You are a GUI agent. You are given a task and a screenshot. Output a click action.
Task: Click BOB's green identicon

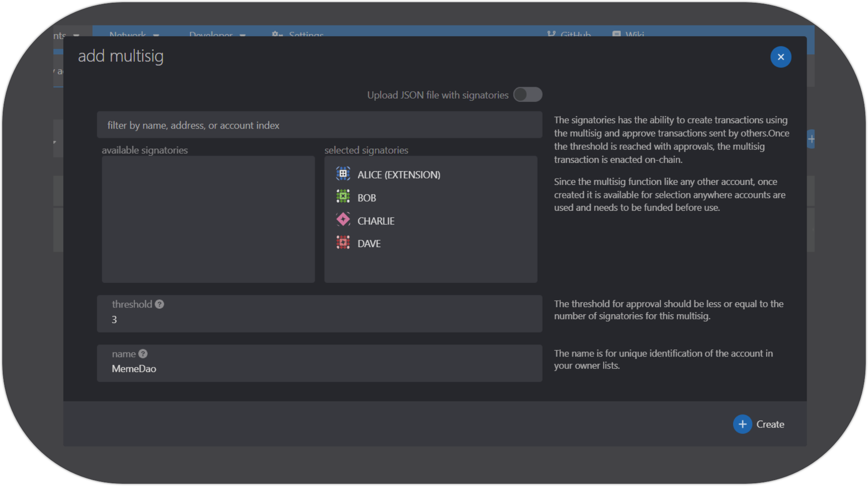click(343, 197)
